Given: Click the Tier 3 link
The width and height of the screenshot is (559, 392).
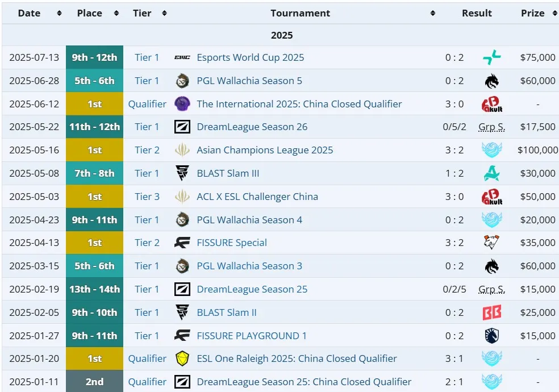Looking at the screenshot, I should click(x=147, y=197).
